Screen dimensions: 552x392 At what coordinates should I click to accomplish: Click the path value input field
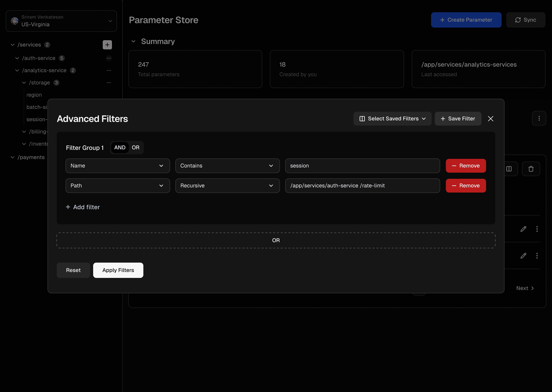click(362, 186)
